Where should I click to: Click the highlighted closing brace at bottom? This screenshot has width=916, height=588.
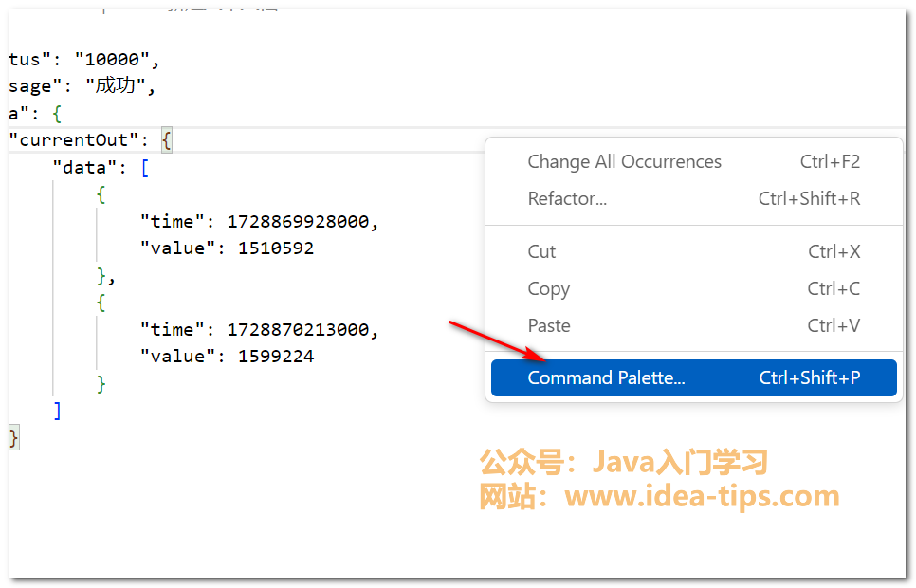[14, 438]
